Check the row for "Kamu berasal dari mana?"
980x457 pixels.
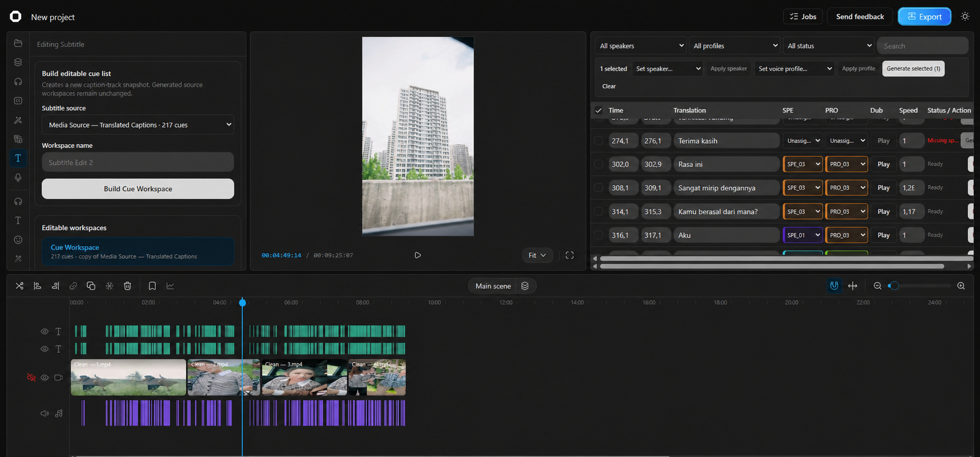(599, 211)
